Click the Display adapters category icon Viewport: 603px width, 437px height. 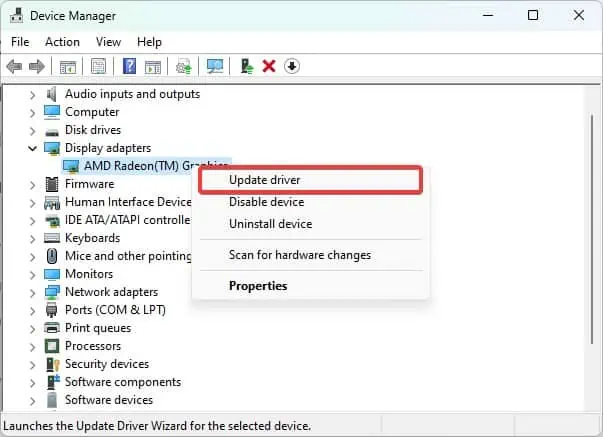[x=52, y=148]
